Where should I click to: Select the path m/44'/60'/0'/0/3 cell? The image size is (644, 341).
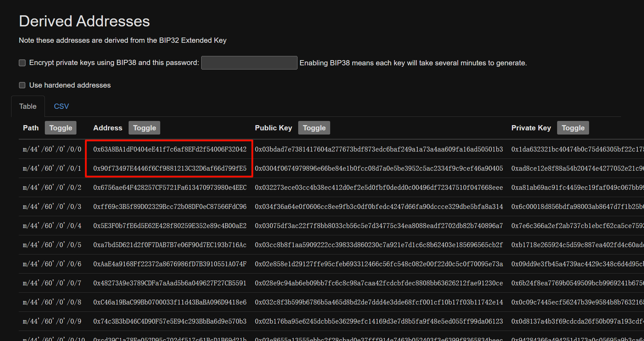[x=52, y=207]
